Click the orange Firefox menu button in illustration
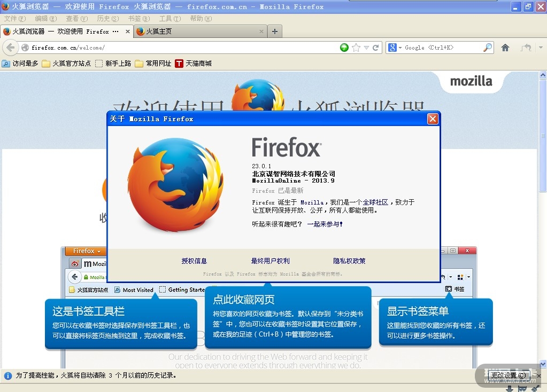Image resolution: width=547 pixels, height=392 pixels. (87, 251)
